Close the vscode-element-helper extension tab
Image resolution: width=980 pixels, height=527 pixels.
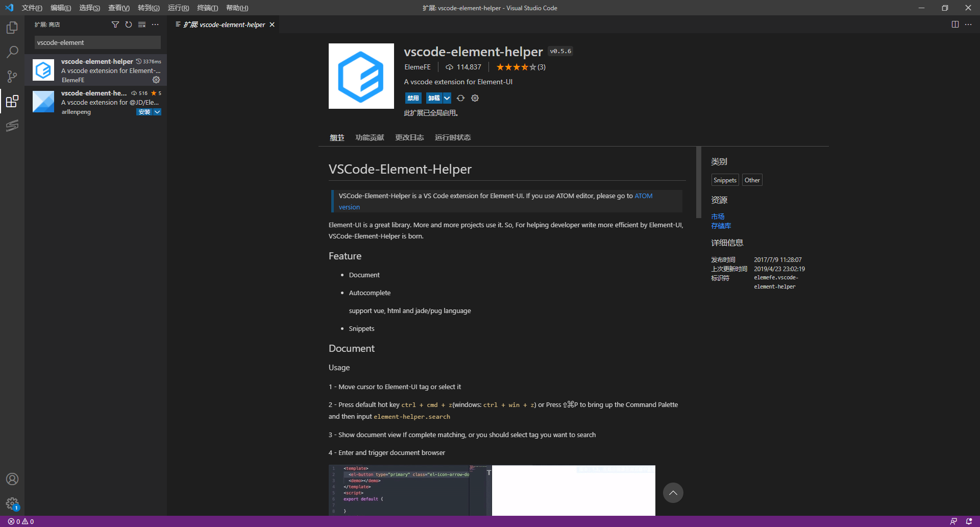point(272,25)
